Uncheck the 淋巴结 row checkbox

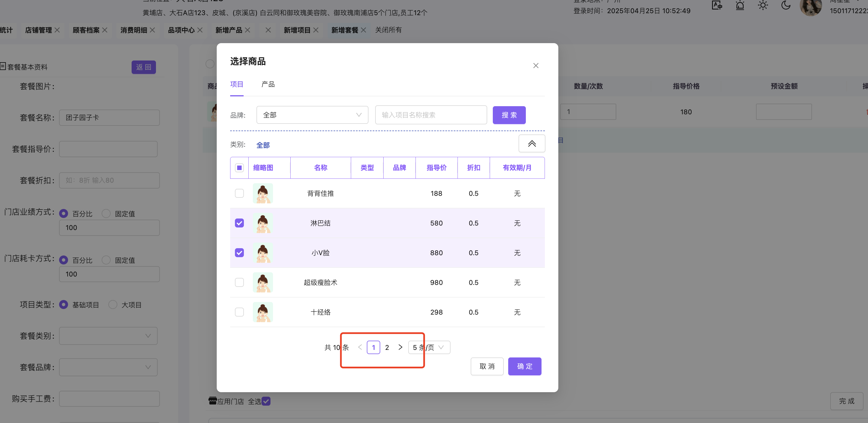[239, 223]
